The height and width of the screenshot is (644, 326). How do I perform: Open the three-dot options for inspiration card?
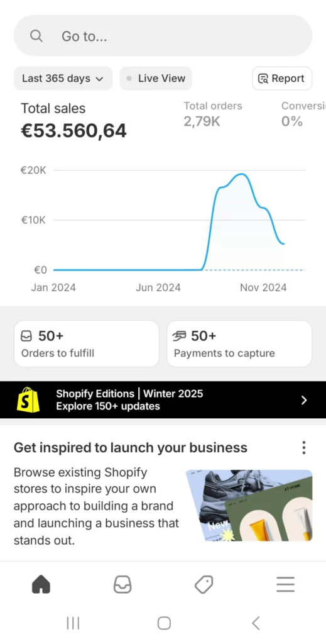point(304,447)
